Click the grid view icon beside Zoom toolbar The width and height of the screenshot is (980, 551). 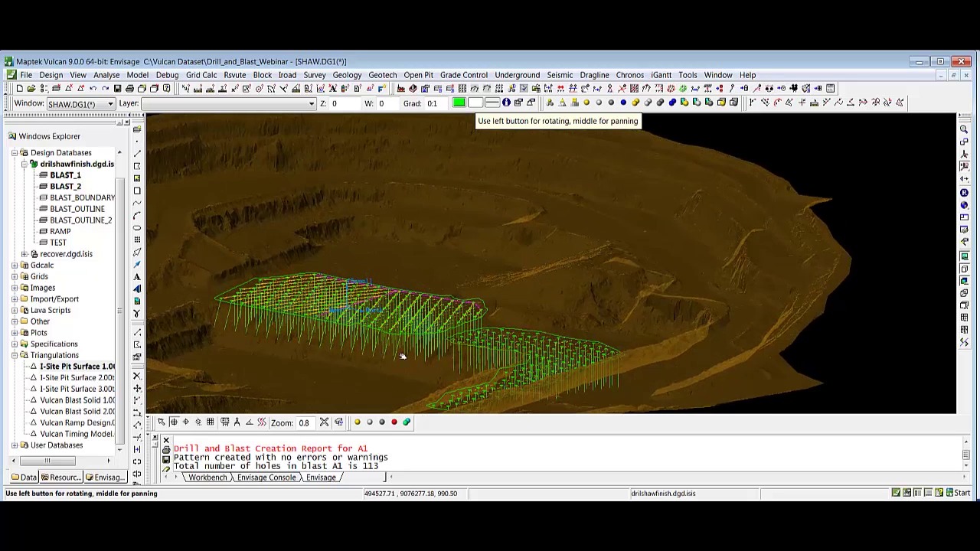tap(210, 422)
